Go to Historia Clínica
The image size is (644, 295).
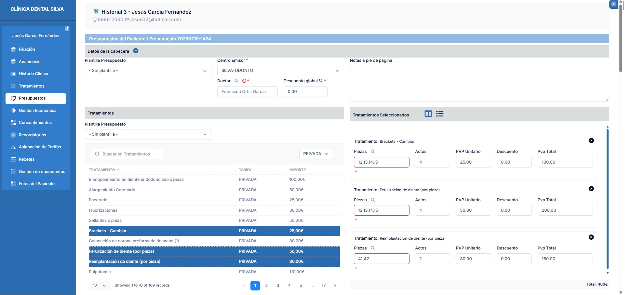[x=36, y=74]
